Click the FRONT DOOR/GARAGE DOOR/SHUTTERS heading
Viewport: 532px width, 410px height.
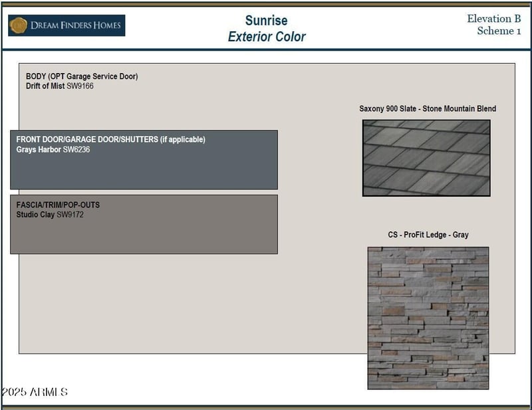(x=110, y=140)
